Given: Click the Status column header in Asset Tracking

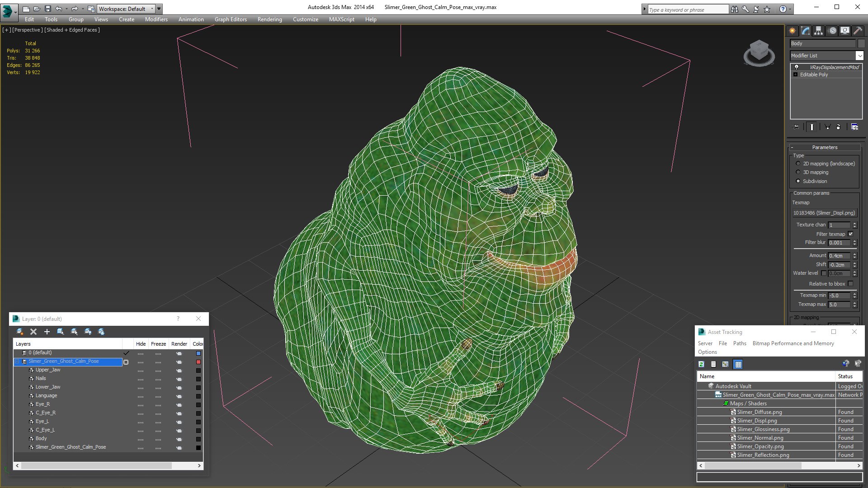Looking at the screenshot, I should 849,376.
